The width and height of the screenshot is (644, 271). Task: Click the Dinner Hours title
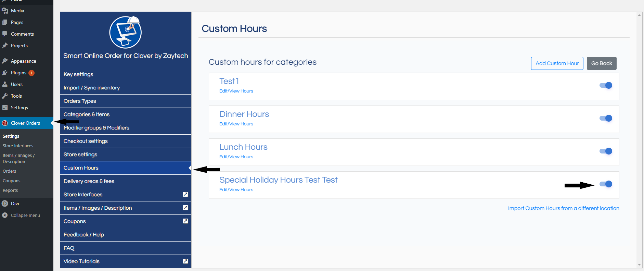(x=244, y=114)
